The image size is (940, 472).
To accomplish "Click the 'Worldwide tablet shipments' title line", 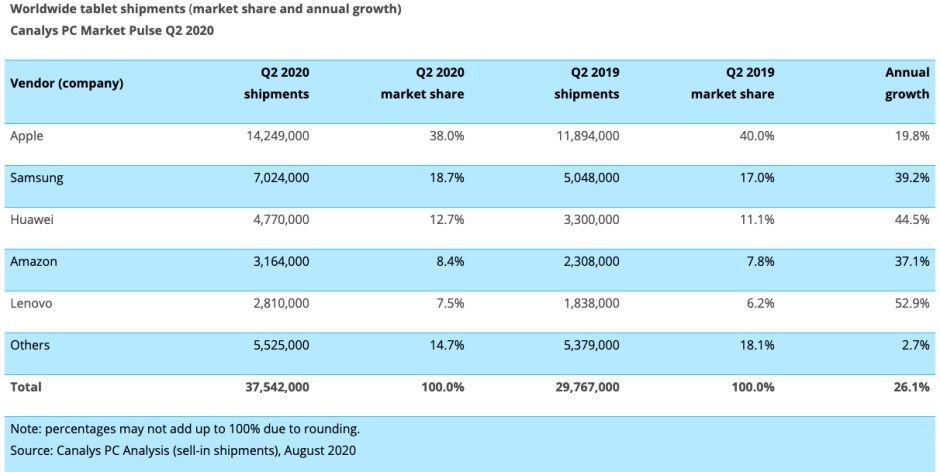I will (x=206, y=10).
